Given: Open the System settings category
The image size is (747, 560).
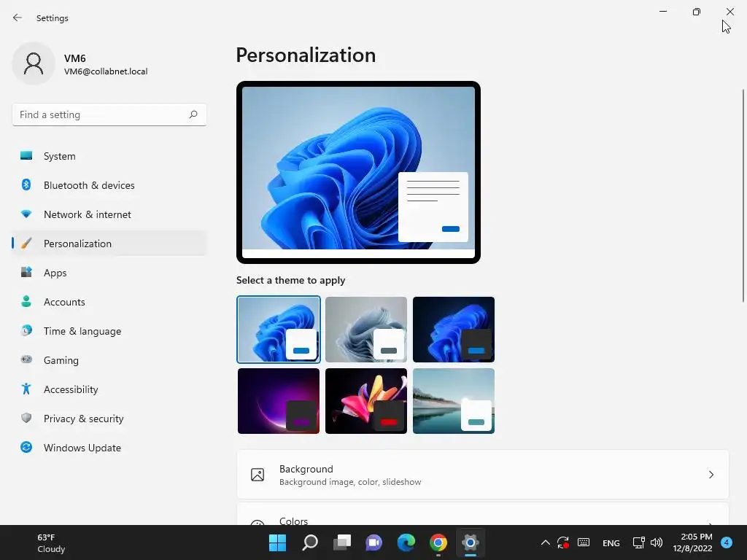Looking at the screenshot, I should (109, 156).
